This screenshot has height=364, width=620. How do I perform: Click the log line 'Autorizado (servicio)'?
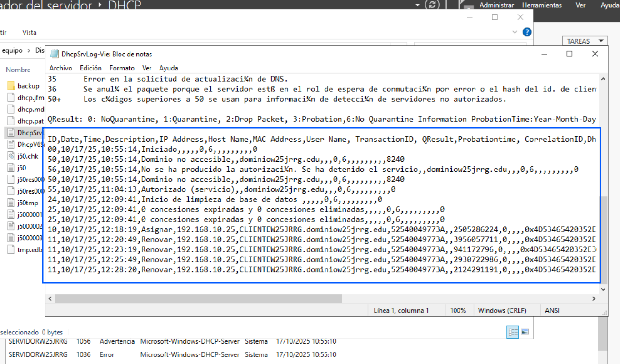[221, 189]
